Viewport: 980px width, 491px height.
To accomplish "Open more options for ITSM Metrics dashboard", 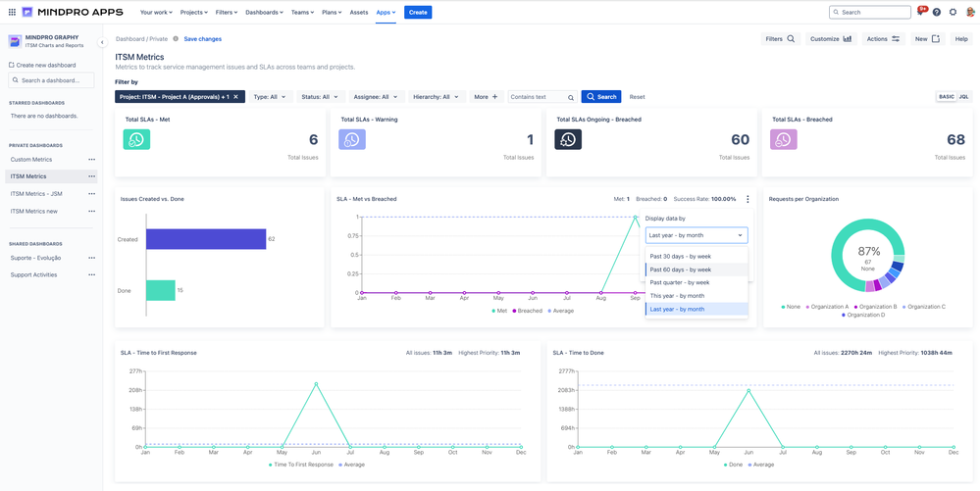I will pos(92,176).
